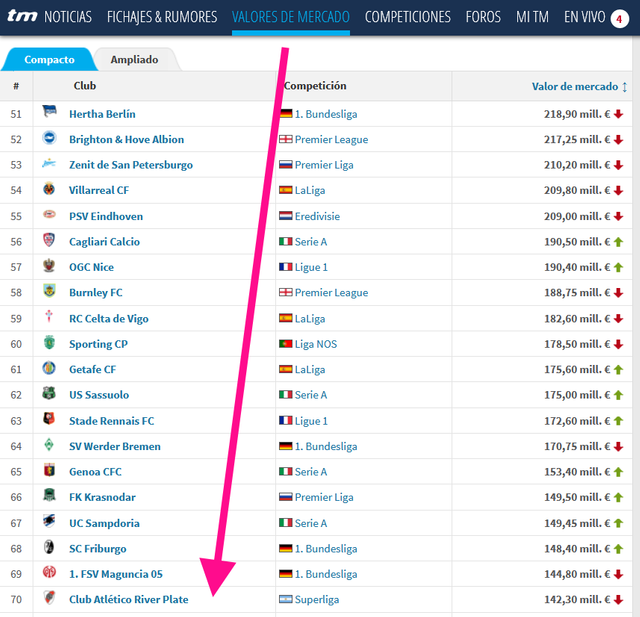Click the RC Celta de Vigo crest
640x617 pixels.
coord(49,316)
